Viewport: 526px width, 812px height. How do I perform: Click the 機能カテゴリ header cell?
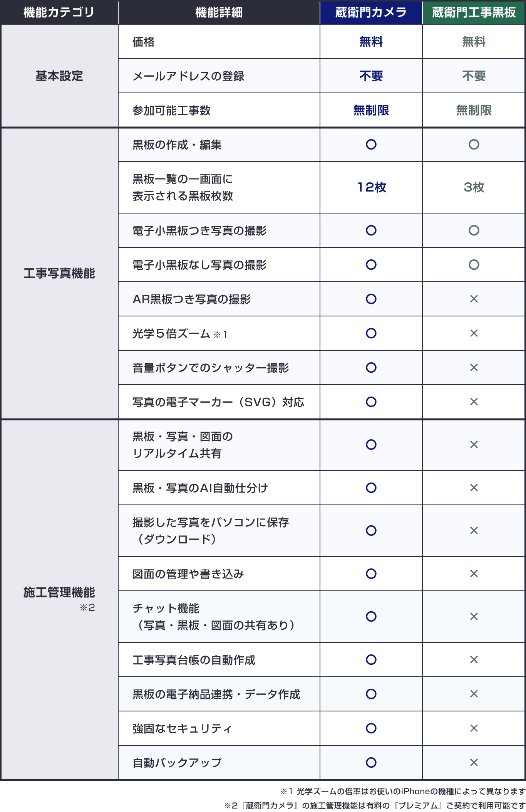click(59, 12)
